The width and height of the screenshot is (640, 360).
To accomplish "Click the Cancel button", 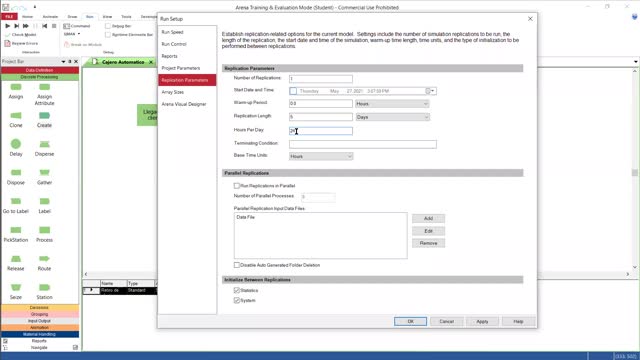I will pyautogui.click(x=447, y=322).
